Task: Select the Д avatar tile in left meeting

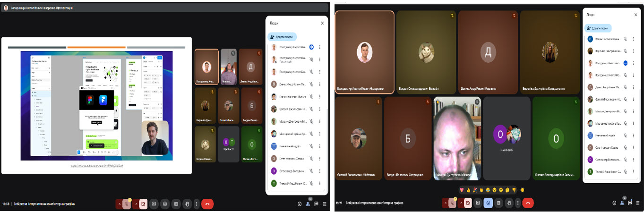Action: coord(251,67)
